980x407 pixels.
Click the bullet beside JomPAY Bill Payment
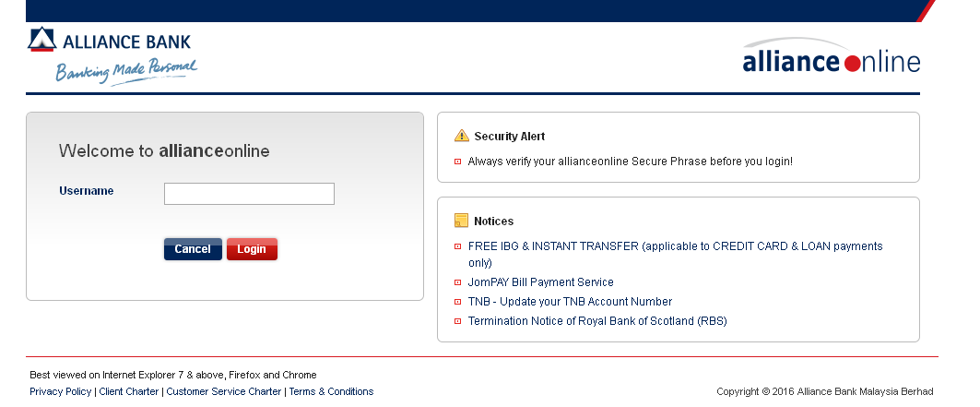point(457,282)
